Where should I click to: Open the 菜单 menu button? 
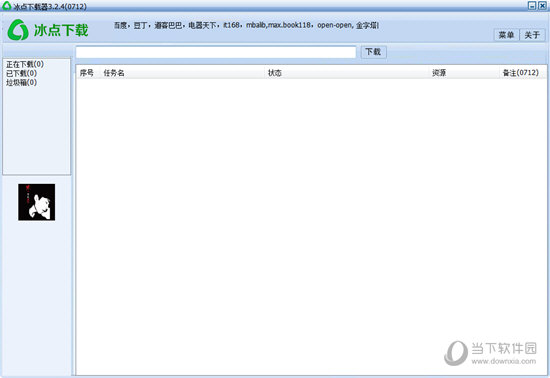coord(506,35)
